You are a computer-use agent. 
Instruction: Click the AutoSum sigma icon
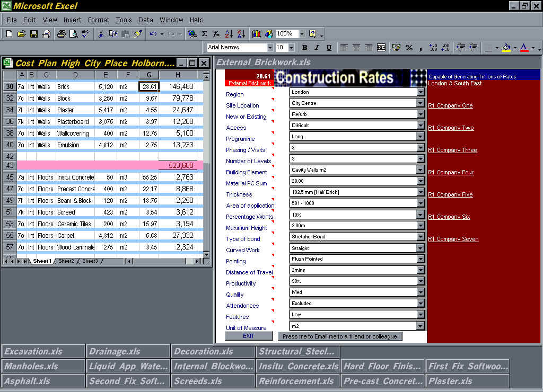coord(204,34)
